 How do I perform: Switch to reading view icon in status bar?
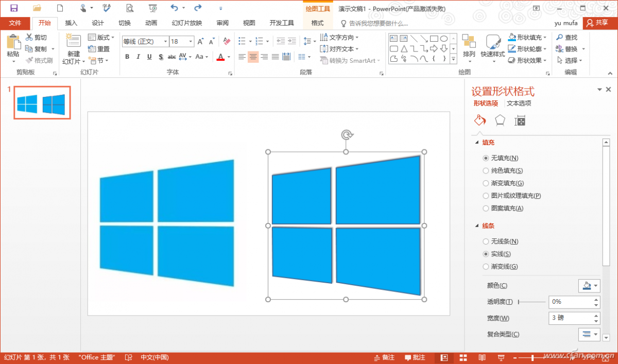coord(482,357)
